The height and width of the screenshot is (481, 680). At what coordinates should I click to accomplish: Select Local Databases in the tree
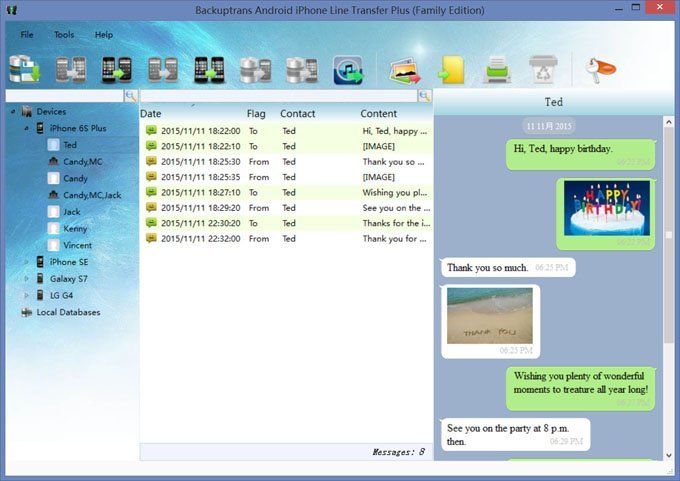(x=68, y=312)
